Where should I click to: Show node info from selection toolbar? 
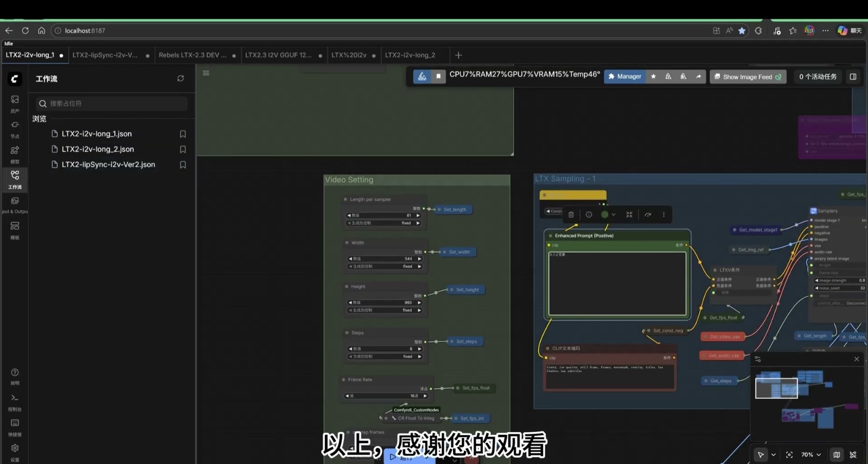589,215
